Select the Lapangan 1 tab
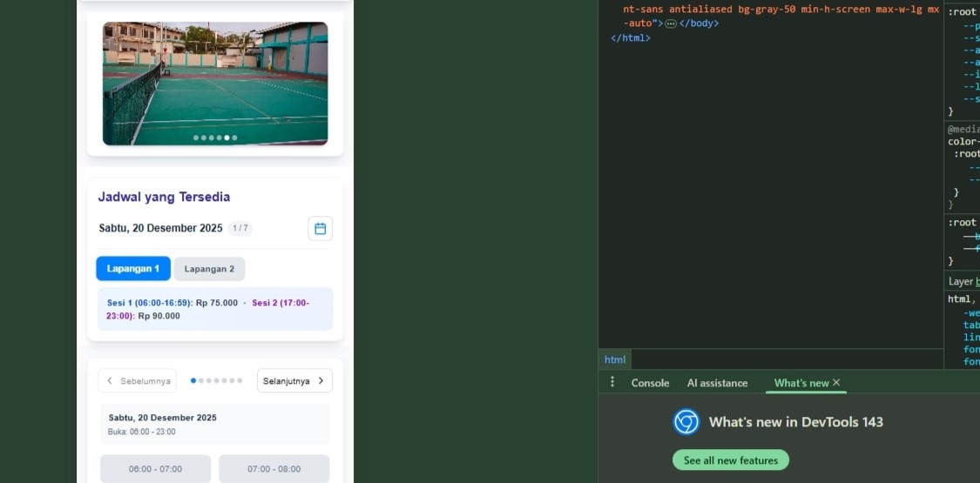This screenshot has width=980, height=483. coord(133,268)
